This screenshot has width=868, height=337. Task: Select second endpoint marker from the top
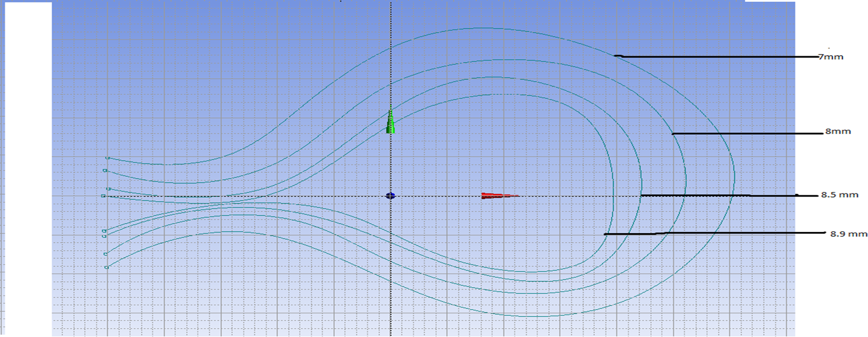[105, 171]
